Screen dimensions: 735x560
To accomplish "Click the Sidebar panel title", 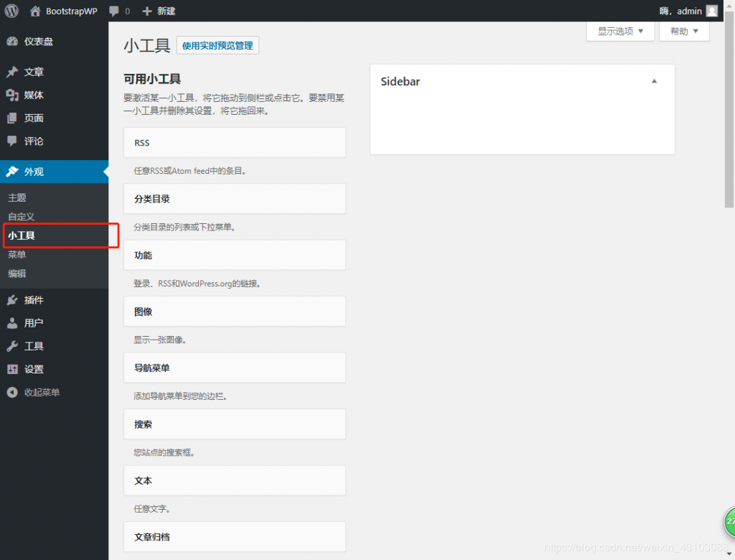I will coord(401,82).
